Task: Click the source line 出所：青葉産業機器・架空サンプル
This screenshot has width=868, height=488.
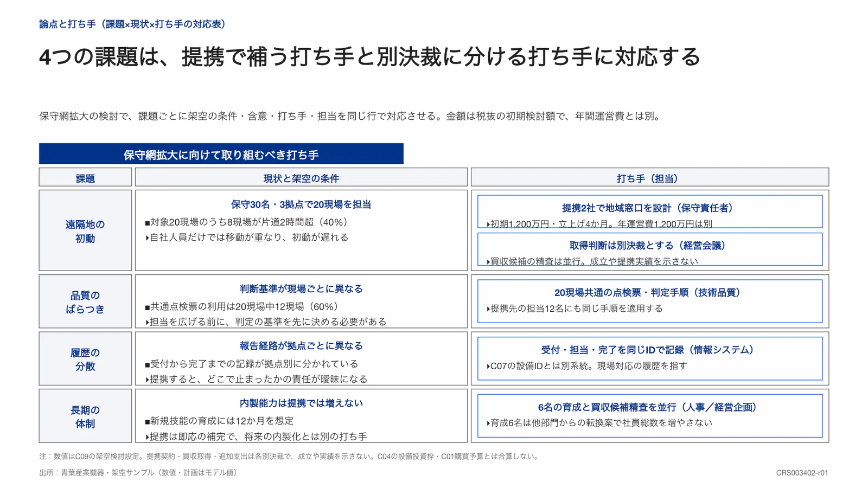Action: click(x=139, y=473)
